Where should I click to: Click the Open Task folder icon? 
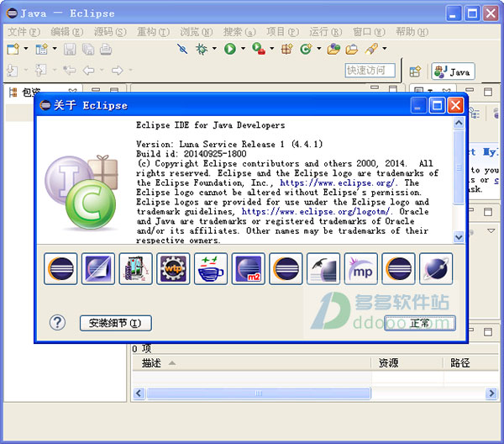pyautogui.click(x=352, y=50)
